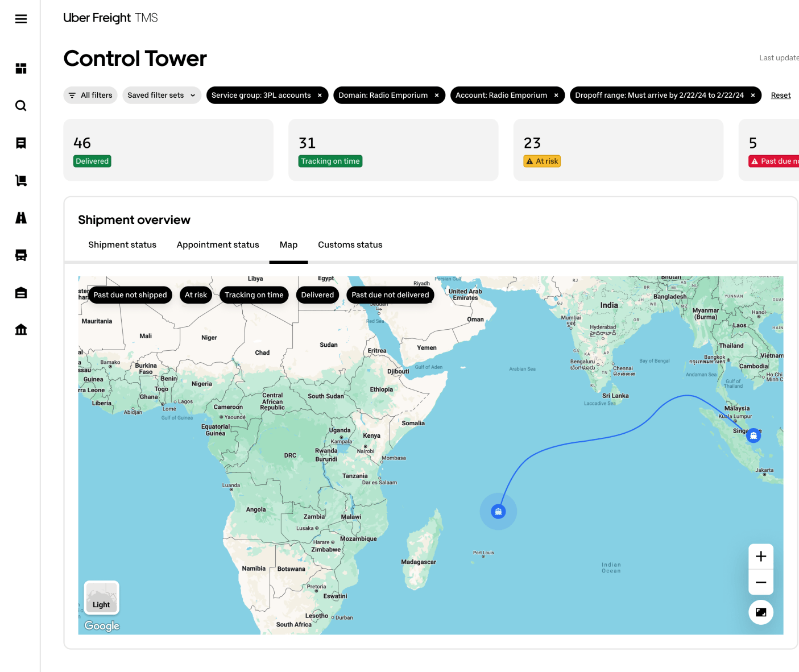Toggle fullscreen map view
This screenshot has height=672, width=799.
(x=761, y=612)
